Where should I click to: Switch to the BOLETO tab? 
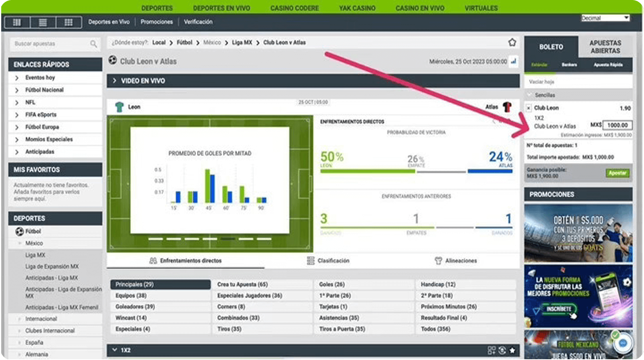(x=551, y=47)
